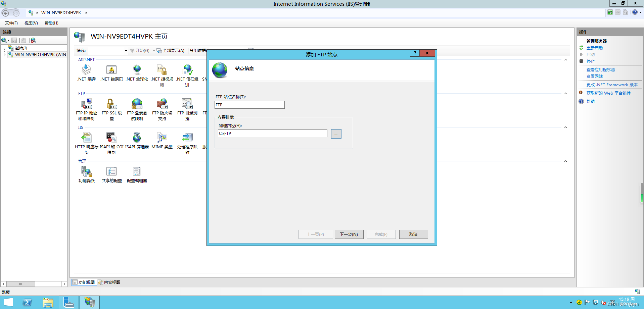Image resolution: width=644 pixels, height=309 pixels.
Task: Click the address bar breadcrumb WIN-NV9EDT4HVPK
Action: (x=61, y=13)
